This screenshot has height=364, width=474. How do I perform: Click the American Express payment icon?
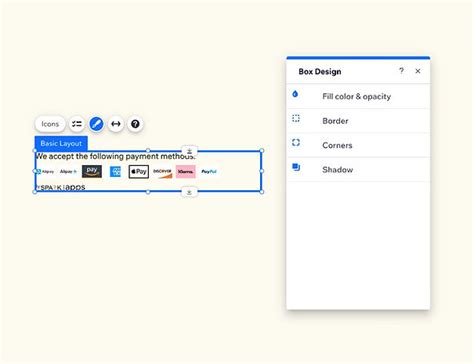(x=115, y=172)
